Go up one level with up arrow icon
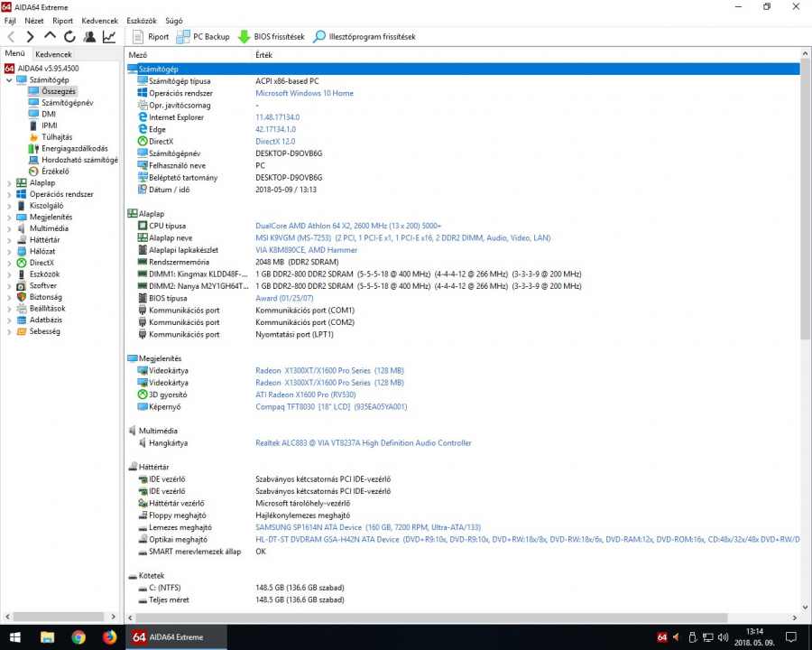The image size is (812, 650). coord(50,36)
